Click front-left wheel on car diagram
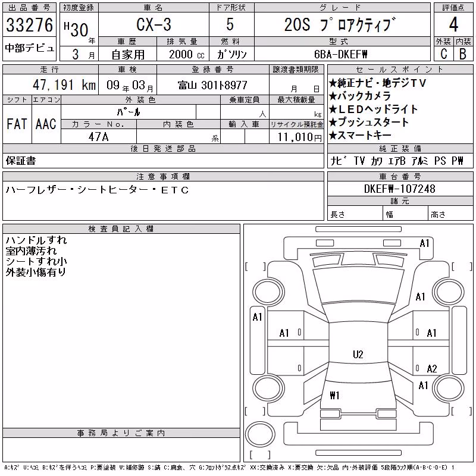The height and width of the screenshot is (476, 476). coord(268,292)
